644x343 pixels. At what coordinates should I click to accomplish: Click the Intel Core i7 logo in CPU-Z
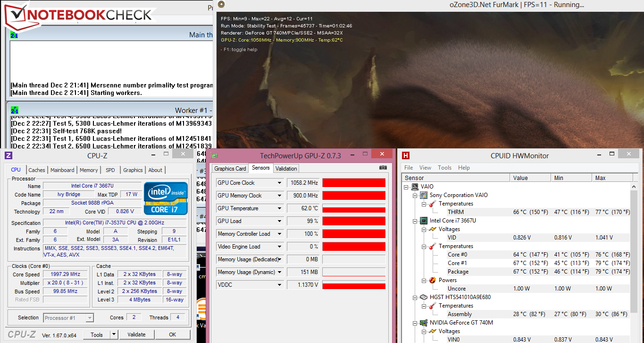click(166, 198)
